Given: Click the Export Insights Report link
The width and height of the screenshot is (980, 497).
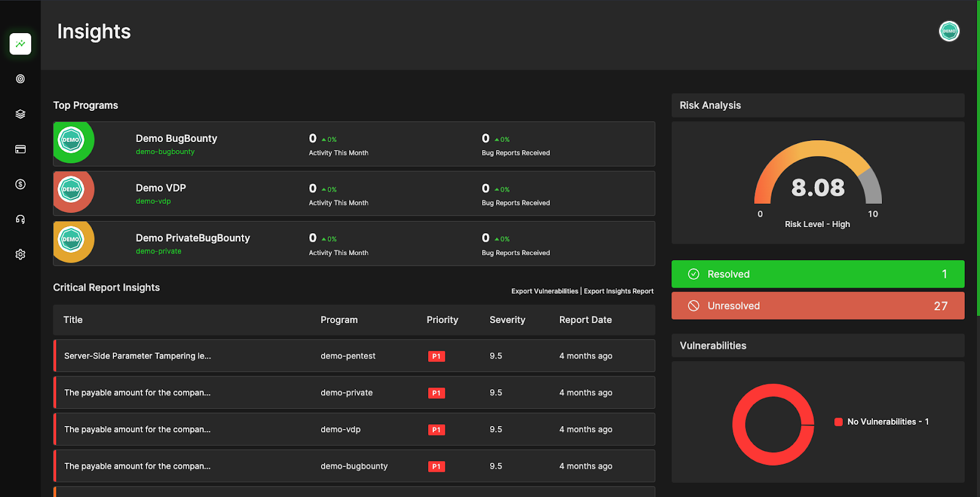Looking at the screenshot, I should coord(619,291).
